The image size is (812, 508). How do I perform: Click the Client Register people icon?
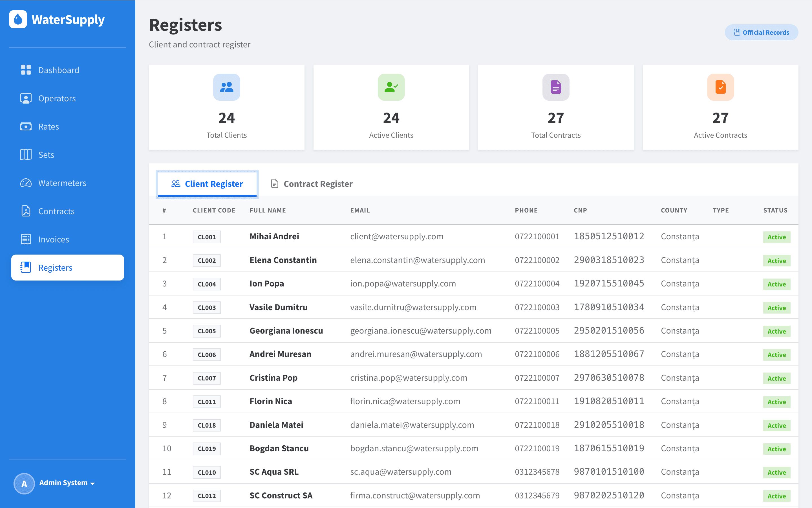(176, 184)
